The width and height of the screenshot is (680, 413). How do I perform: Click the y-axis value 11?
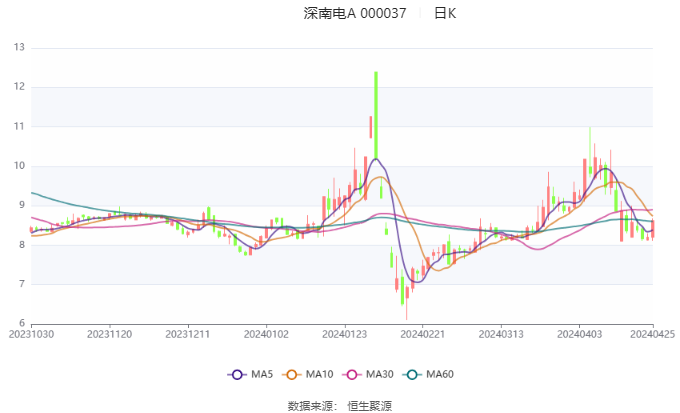(19, 126)
